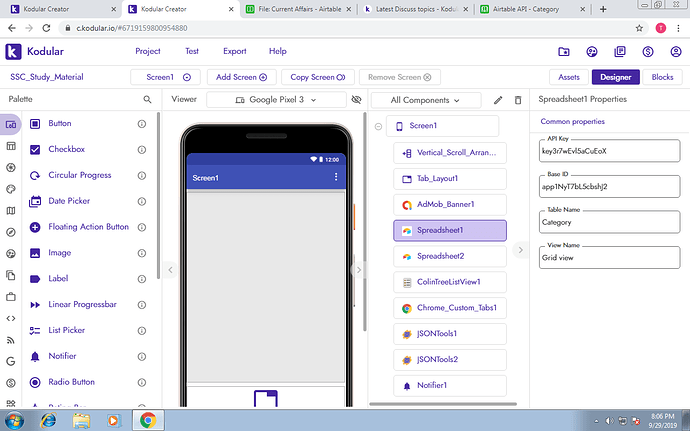Click the Add Screen button

(x=242, y=77)
